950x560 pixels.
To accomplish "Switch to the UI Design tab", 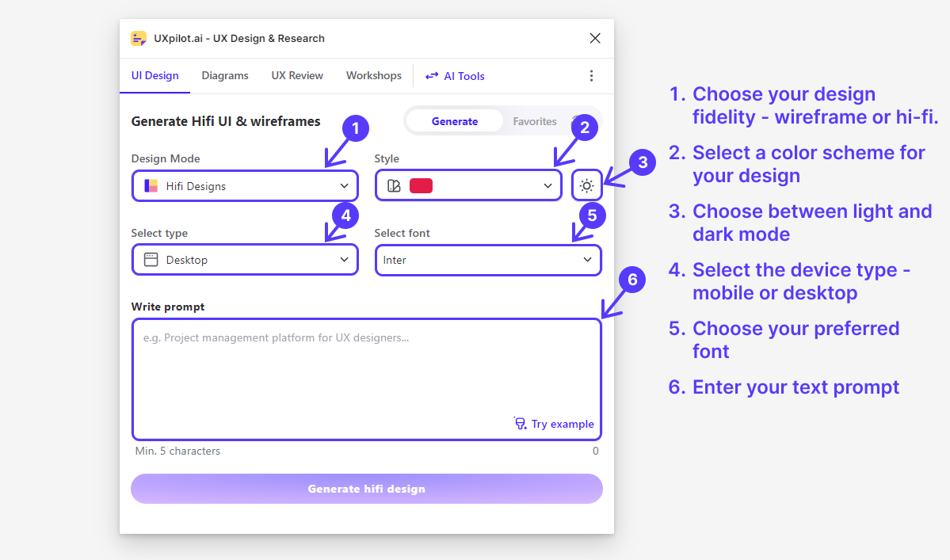I will [155, 76].
